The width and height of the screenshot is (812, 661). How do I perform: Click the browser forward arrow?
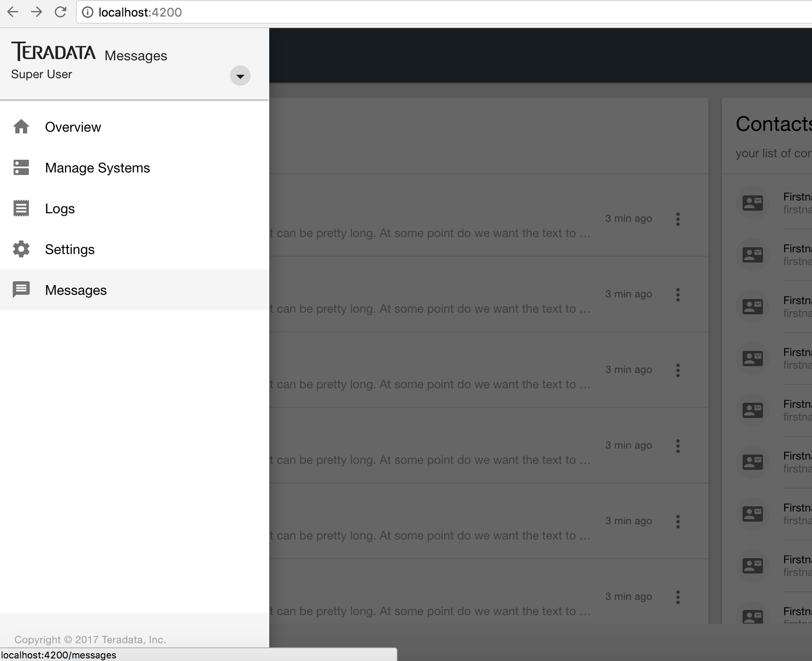37,12
